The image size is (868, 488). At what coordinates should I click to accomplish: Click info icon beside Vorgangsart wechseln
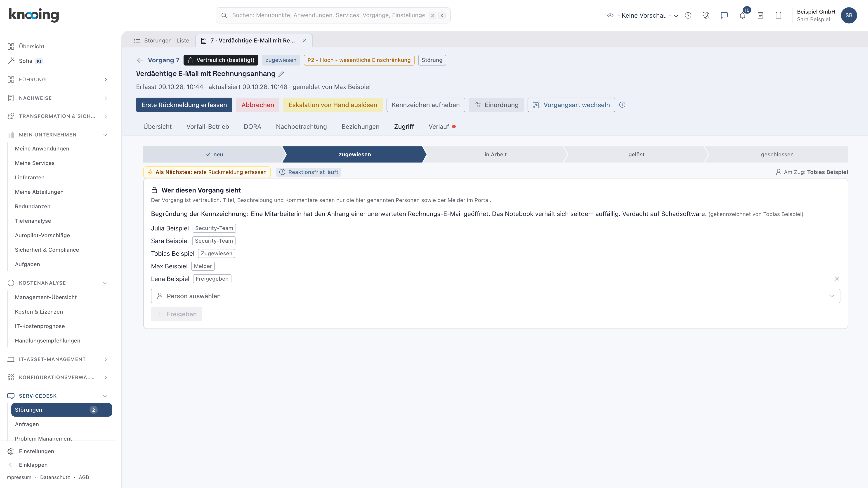622,105
